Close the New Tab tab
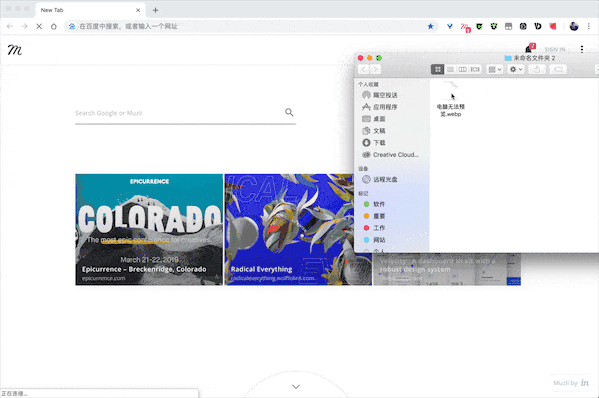 (138, 10)
